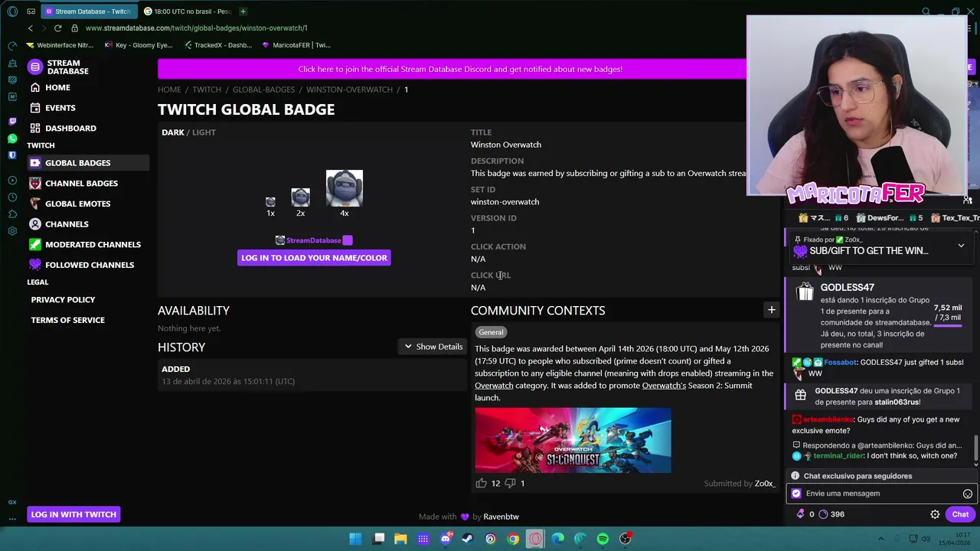The height and width of the screenshot is (551, 980).
Task: Expand the pinned SUB/GIFT chat message
Action: tap(961, 246)
